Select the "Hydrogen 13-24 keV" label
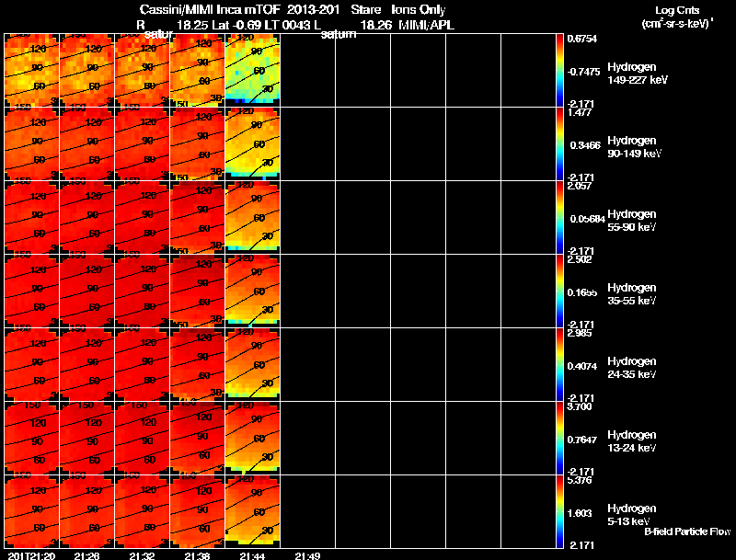Viewport: 736px width, 560px height. tap(632, 441)
